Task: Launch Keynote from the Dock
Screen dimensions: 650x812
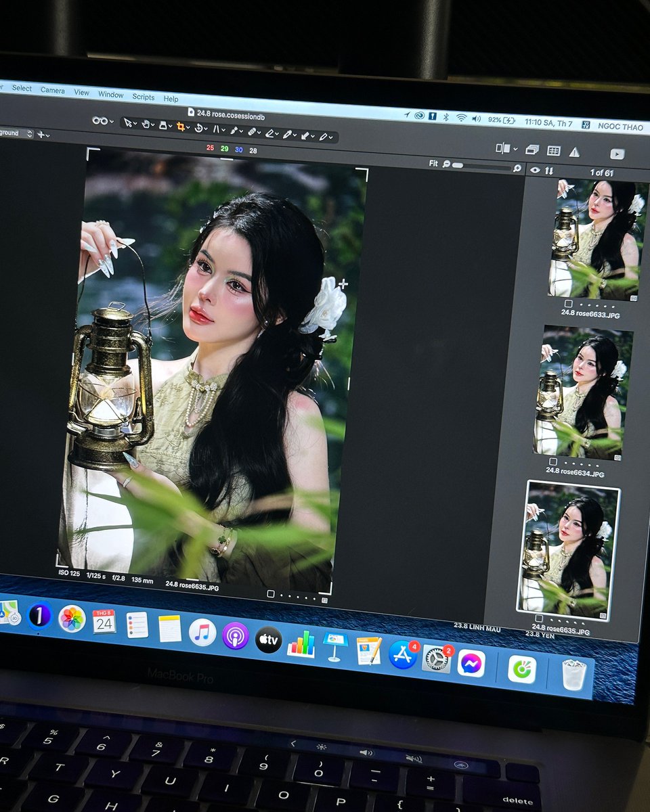Action: [335, 647]
